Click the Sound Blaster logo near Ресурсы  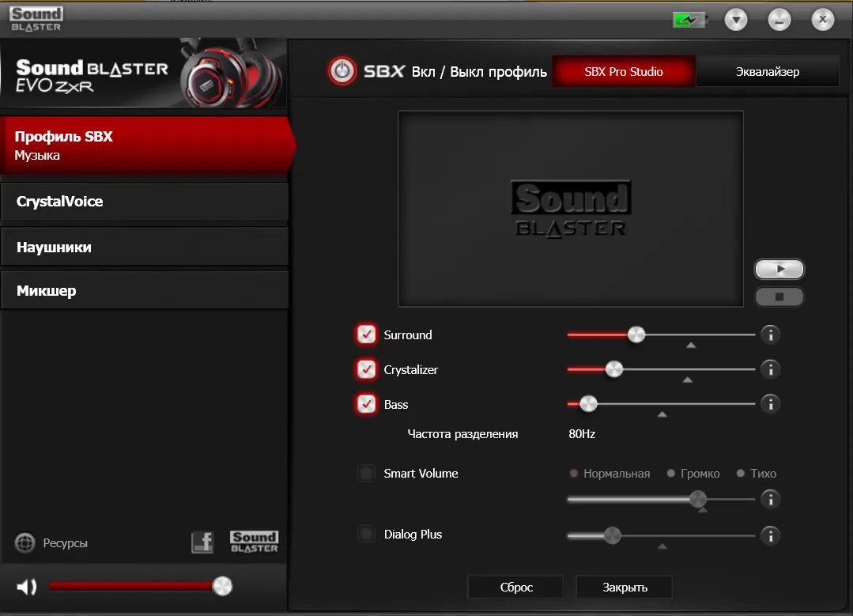point(254,542)
